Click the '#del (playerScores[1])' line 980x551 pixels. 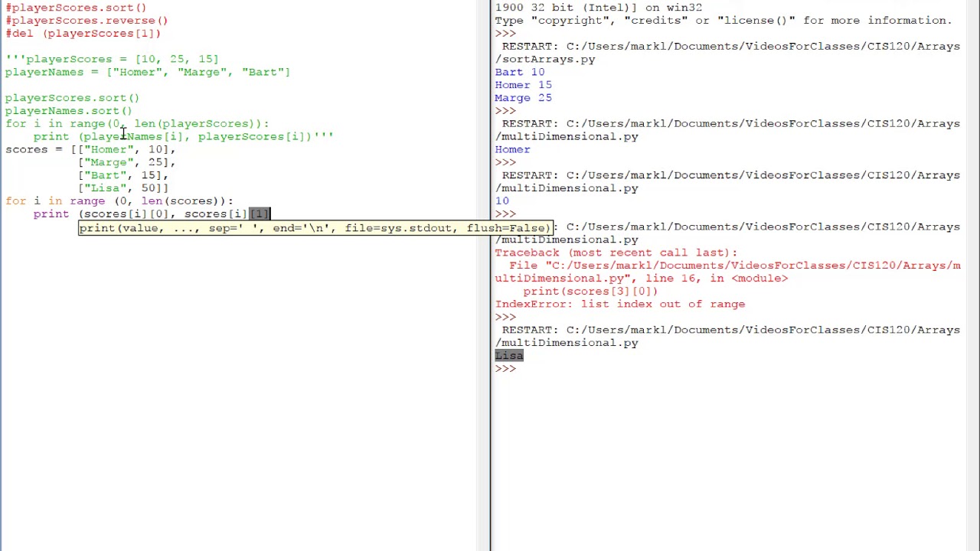(x=83, y=34)
